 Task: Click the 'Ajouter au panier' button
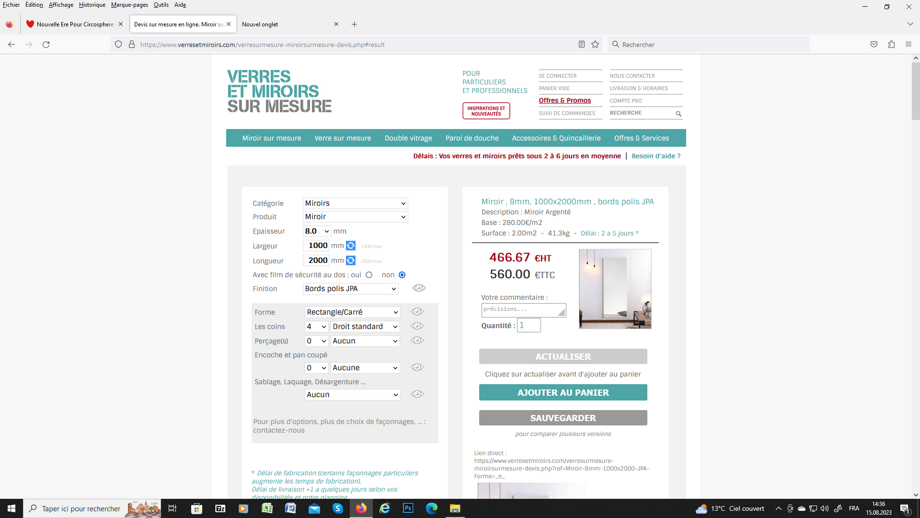point(563,393)
